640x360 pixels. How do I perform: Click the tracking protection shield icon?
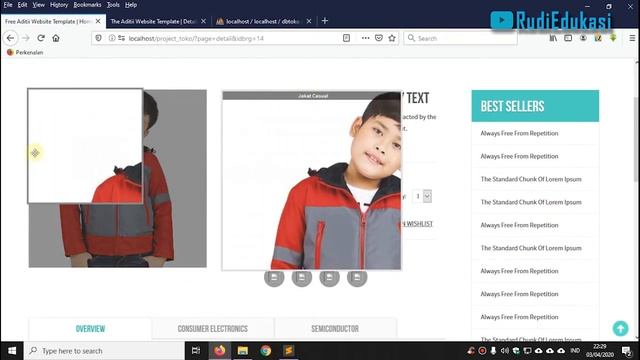pyautogui.click(x=98, y=38)
